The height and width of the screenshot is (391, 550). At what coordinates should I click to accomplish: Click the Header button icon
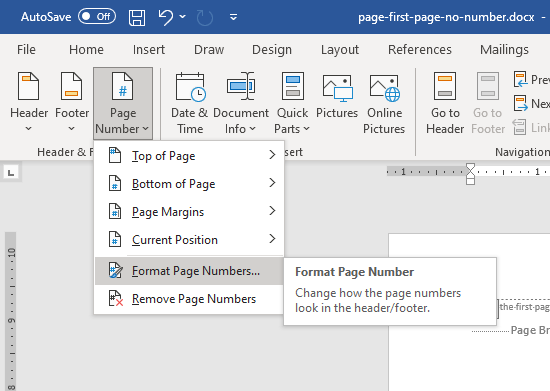pyautogui.click(x=28, y=86)
